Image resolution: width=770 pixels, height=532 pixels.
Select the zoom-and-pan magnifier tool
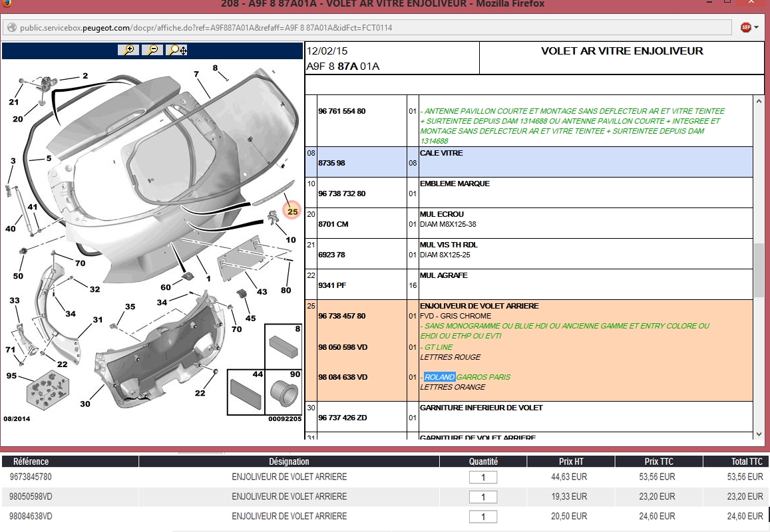click(177, 50)
